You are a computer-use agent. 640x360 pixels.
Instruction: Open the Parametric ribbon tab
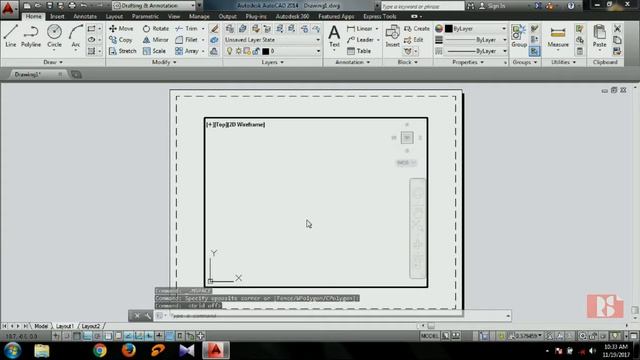point(145,16)
